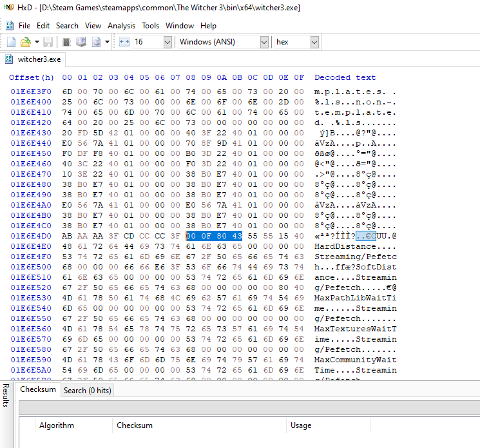This screenshot has height=448, width=480.
Task: Expand the Open file dropdown arrow
Action: [x=37, y=42]
